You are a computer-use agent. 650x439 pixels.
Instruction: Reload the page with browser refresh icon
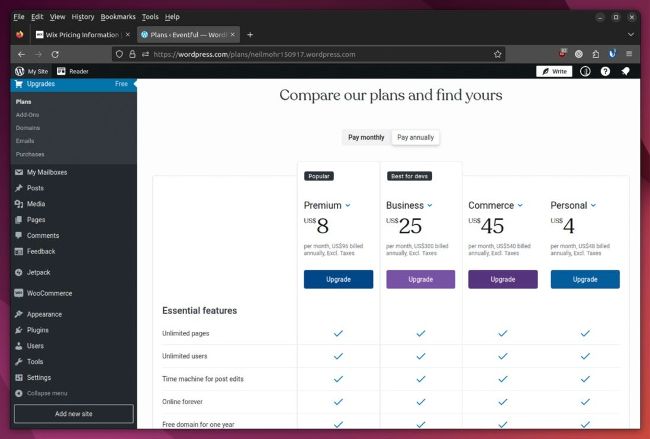(54, 54)
